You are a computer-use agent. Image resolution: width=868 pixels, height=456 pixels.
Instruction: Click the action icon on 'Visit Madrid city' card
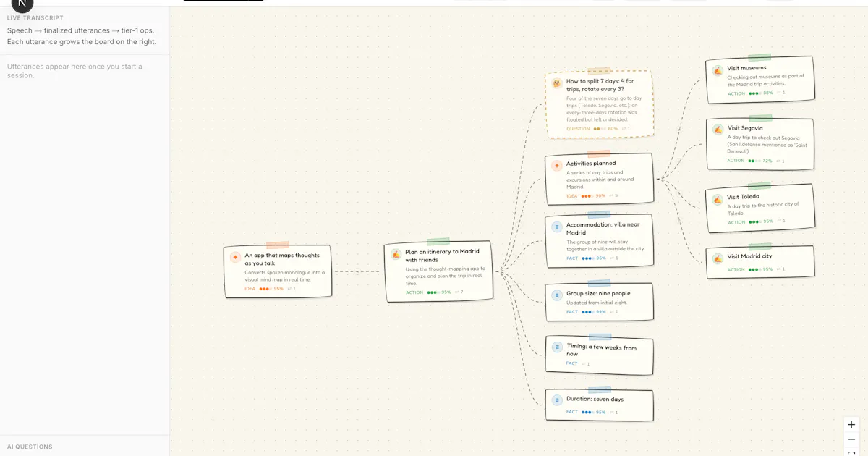tap(718, 258)
